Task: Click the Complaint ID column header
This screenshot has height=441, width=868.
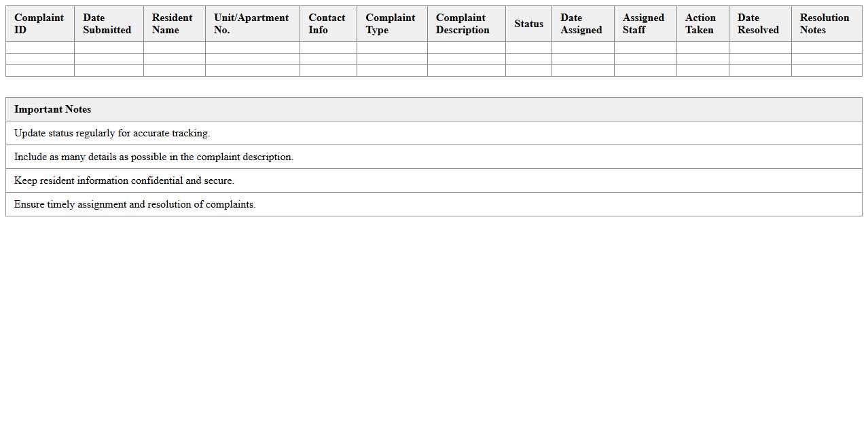Action: (x=39, y=24)
